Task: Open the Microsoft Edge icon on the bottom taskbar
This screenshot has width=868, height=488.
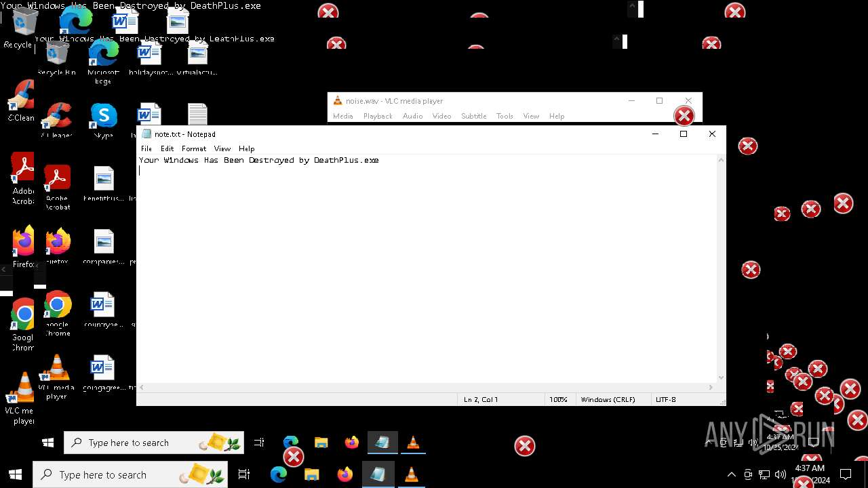Action: (279, 474)
